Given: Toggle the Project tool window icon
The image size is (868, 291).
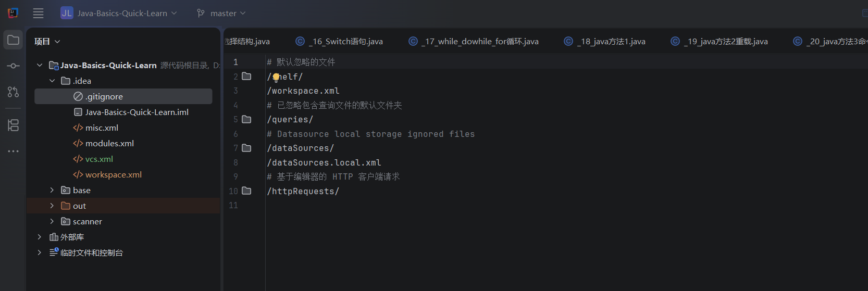Looking at the screenshot, I should tap(13, 41).
